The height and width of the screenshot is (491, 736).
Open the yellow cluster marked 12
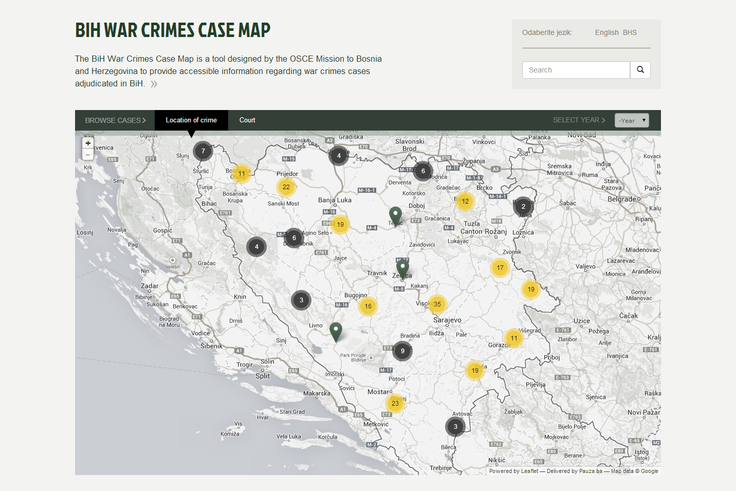(x=465, y=201)
